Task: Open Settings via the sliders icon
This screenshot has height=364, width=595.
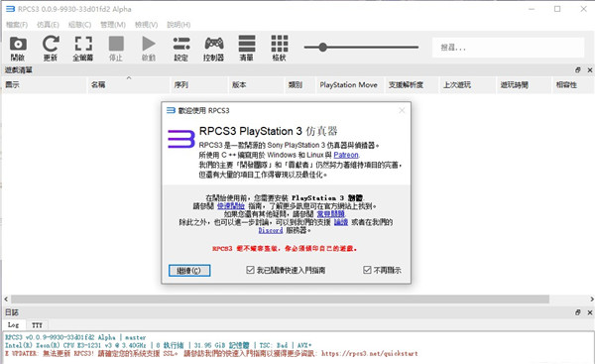Action: [181, 44]
